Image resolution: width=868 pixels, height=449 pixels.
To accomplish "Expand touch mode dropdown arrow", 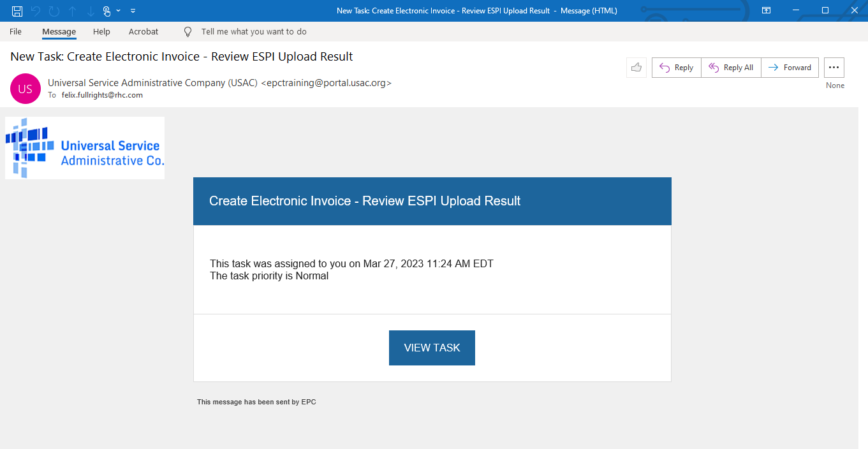I will 119,11.
